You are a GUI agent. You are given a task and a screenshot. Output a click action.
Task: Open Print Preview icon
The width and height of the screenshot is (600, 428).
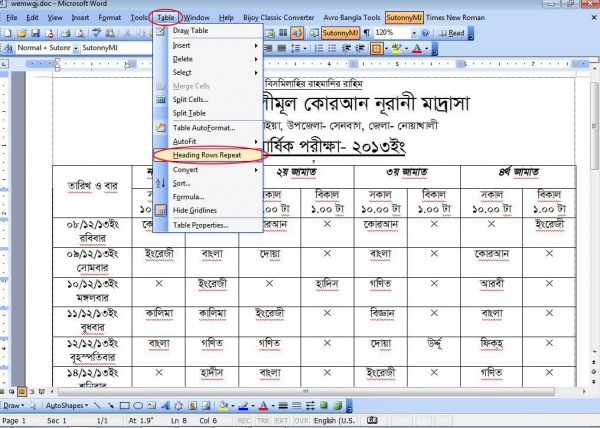tap(80, 33)
